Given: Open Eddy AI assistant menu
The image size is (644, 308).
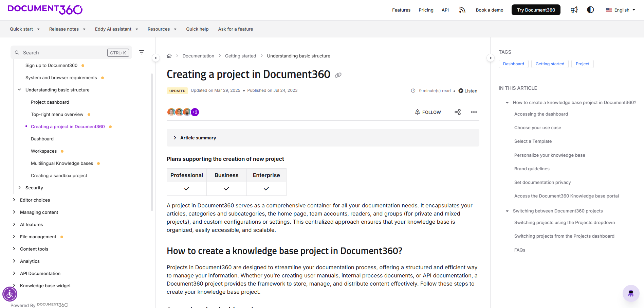Looking at the screenshot, I should coord(116,29).
